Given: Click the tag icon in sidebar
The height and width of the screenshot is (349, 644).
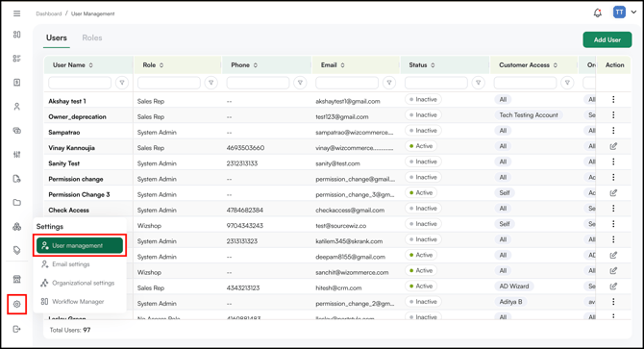Looking at the screenshot, I should [17, 250].
